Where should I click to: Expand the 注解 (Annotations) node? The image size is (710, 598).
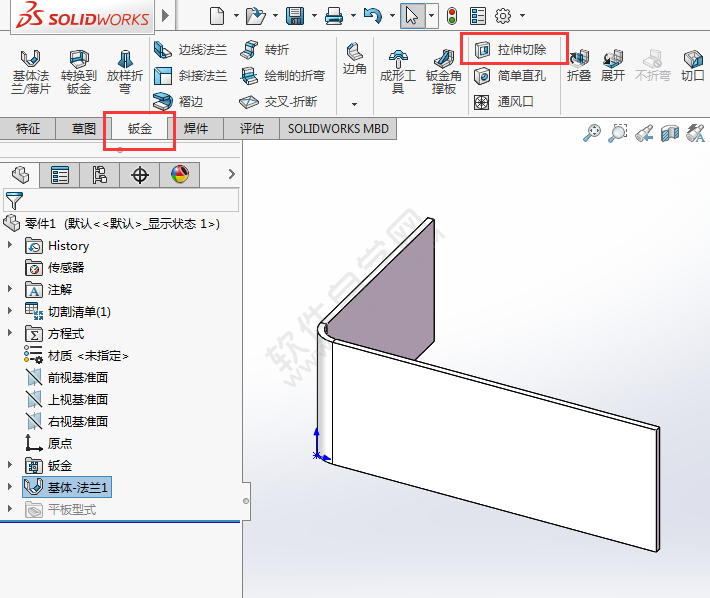[x=10, y=288]
